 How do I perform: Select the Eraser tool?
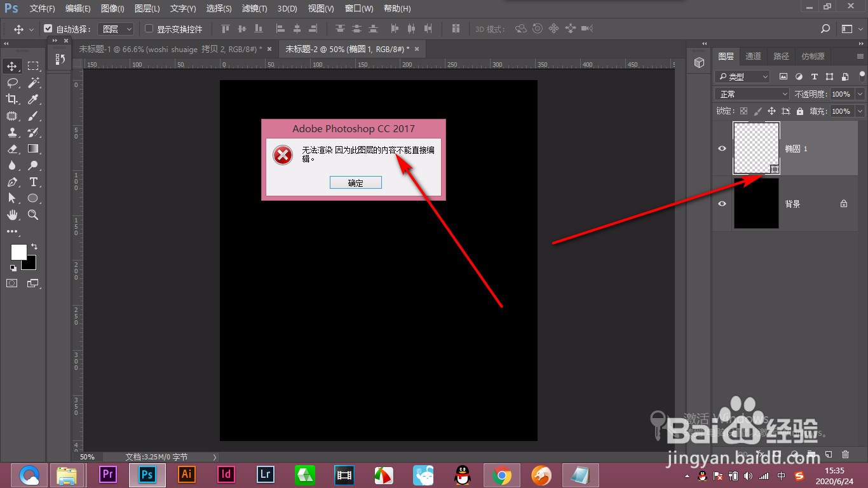click(12, 149)
